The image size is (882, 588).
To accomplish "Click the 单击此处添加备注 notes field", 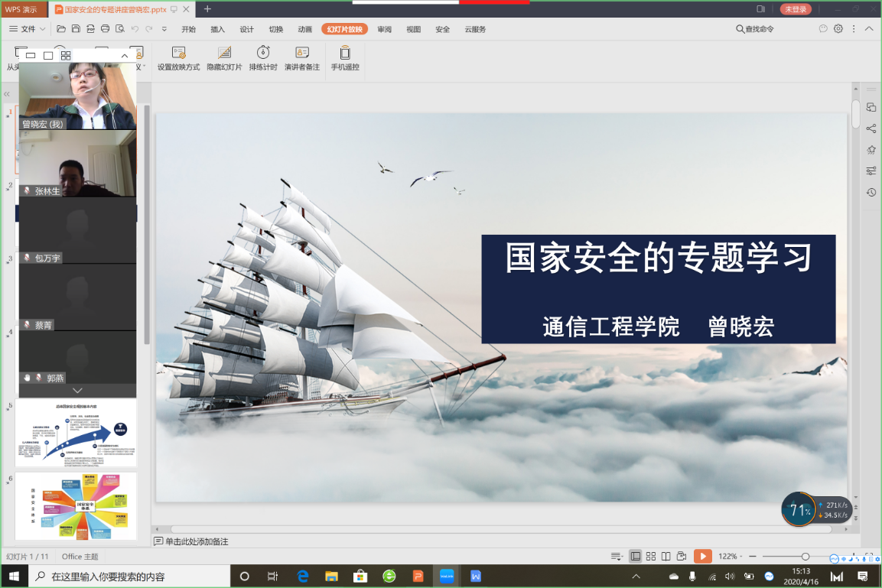I will pyautogui.click(x=197, y=541).
